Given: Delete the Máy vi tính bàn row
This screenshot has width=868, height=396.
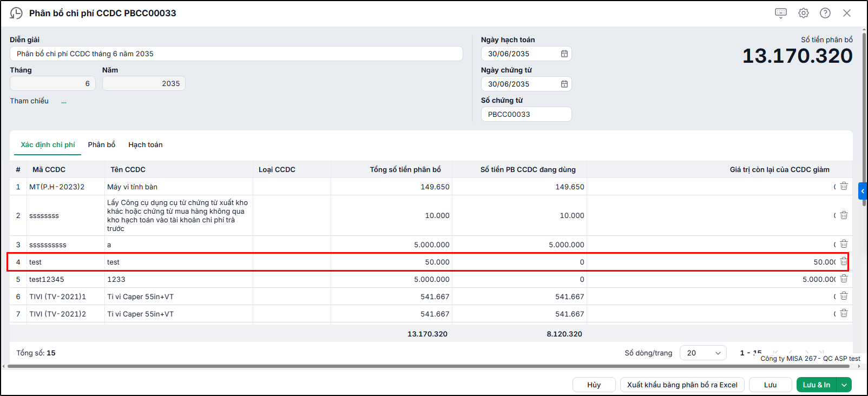Looking at the screenshot, I should [x=844, y=186].
